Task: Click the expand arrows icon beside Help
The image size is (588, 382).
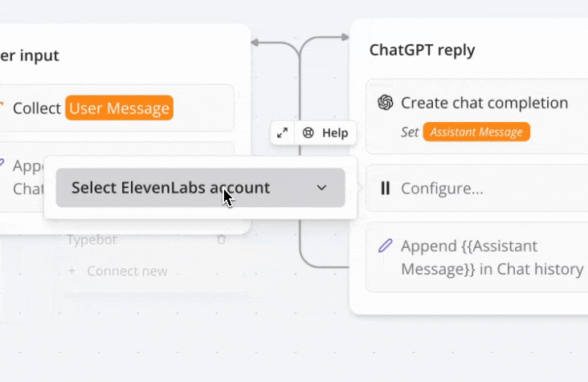Action: pos(282,132)
